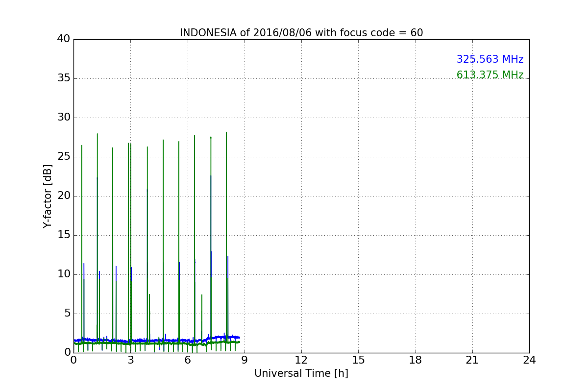
Task: Click the plot title 'INDONESIA of 2016/08/06'
Action: click(x=301, y=33)
